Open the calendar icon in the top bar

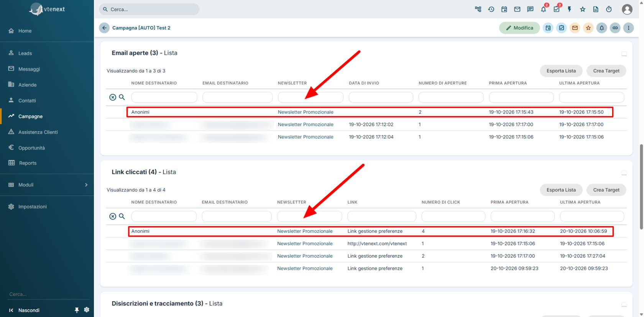504,9
